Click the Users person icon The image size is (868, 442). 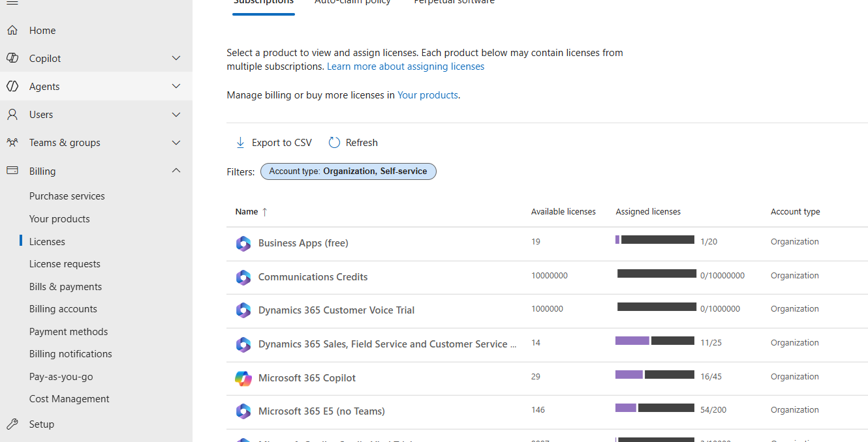[x=12, y=114]
